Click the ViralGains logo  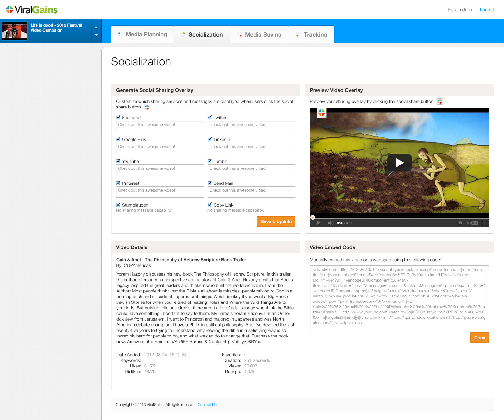pyautogui.click(x=32, y=10)
